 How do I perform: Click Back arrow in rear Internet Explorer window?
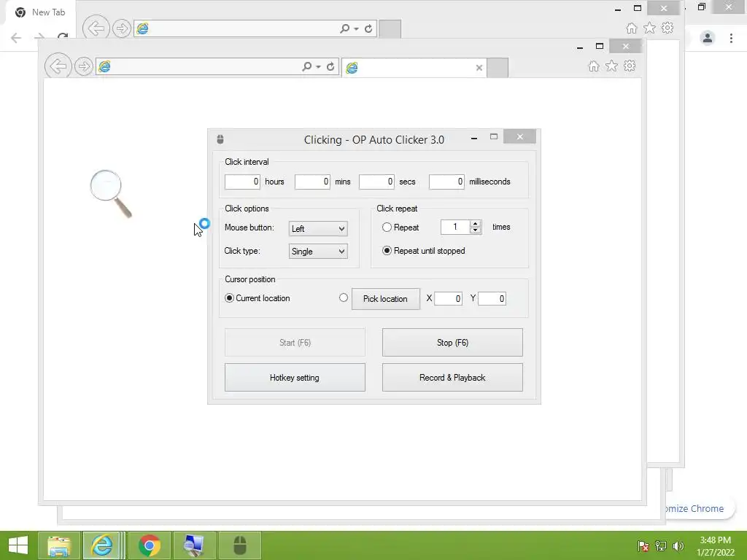[96, 28]
